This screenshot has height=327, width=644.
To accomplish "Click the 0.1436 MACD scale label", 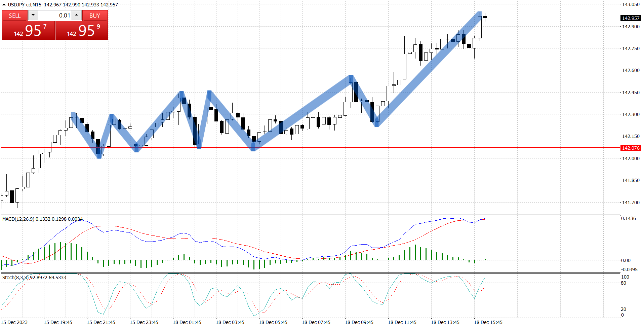I will point(629,218).
